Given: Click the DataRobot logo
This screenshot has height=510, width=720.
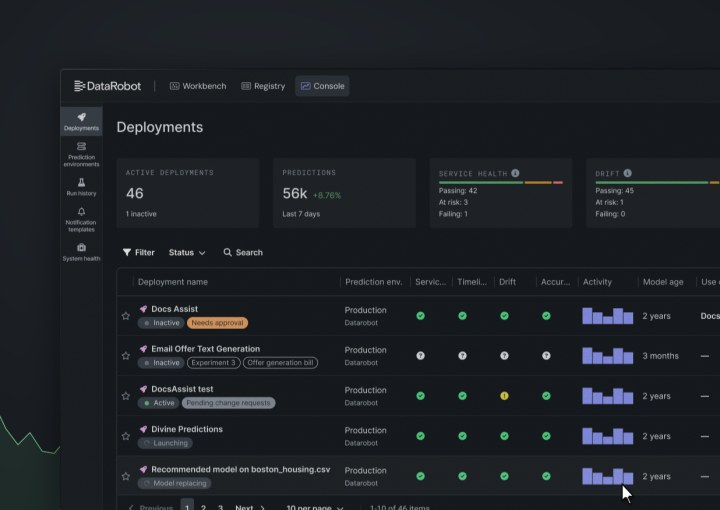Looking at the screenshot, I should [107, 86].
